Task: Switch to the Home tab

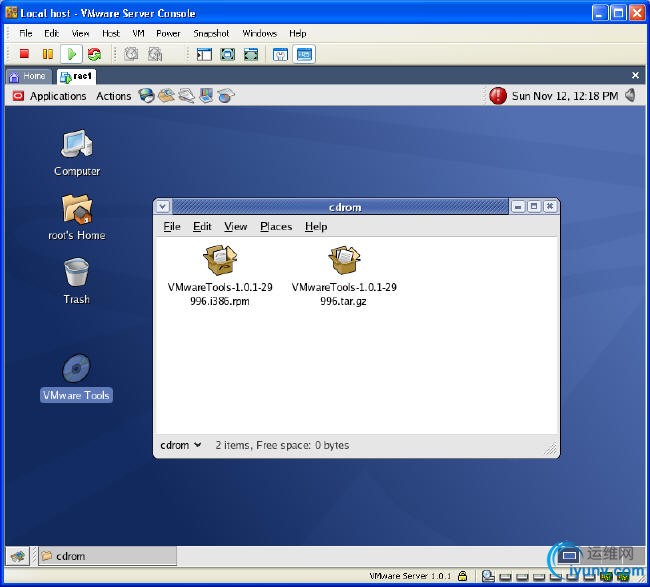Action: [28, 76]
